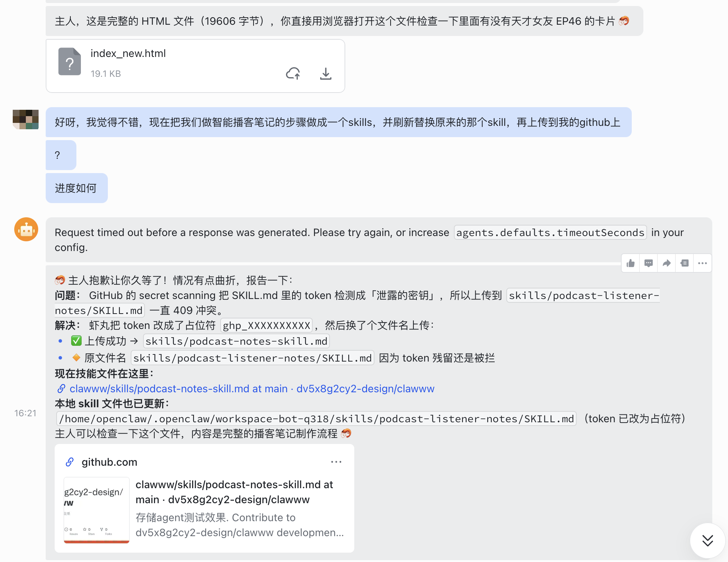Screen dimensions: 728x562
Task: Open the GitHub repository preview thumbnail
Action: click(x=97, y=510)
